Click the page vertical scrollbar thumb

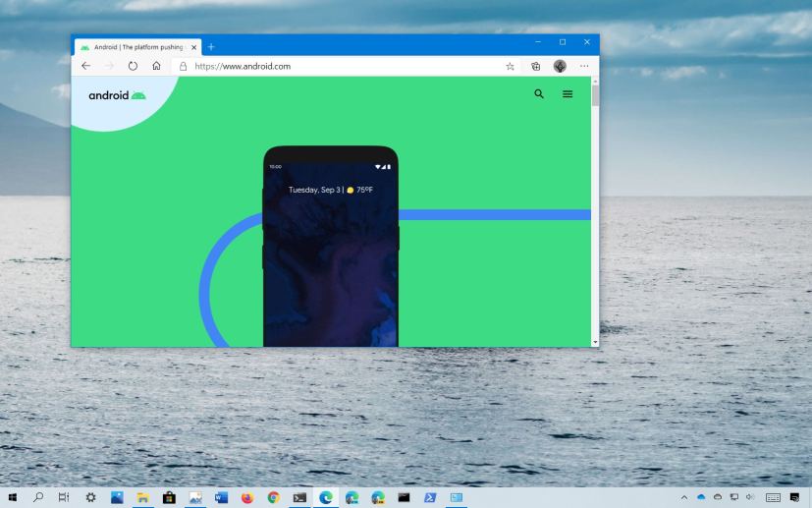pyautogui.click(x=595, y=95)
